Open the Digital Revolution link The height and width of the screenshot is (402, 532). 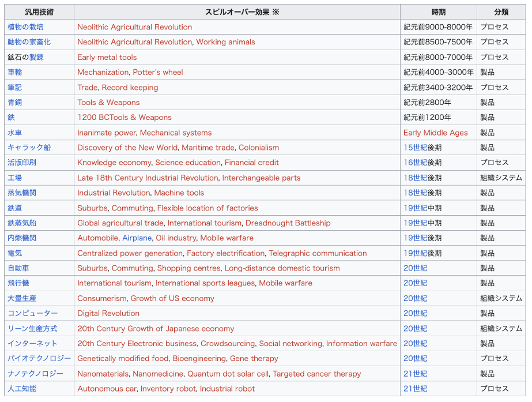(108, 314)
